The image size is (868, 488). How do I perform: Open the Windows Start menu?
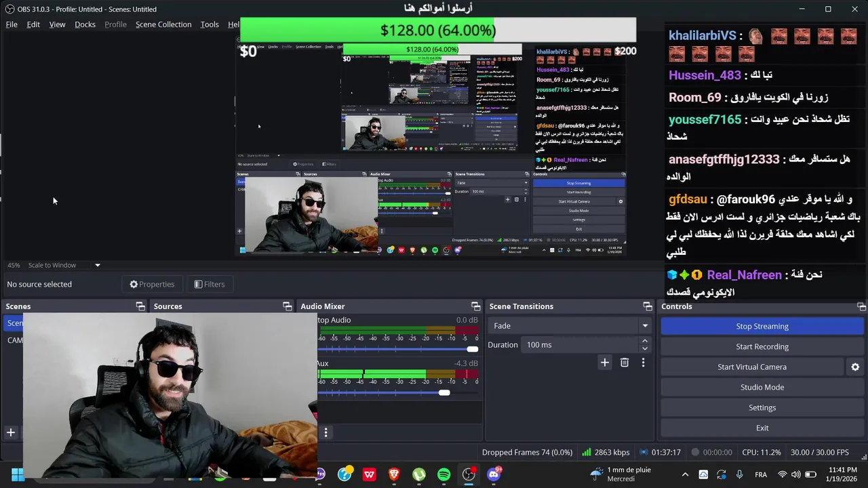(18, 474)
